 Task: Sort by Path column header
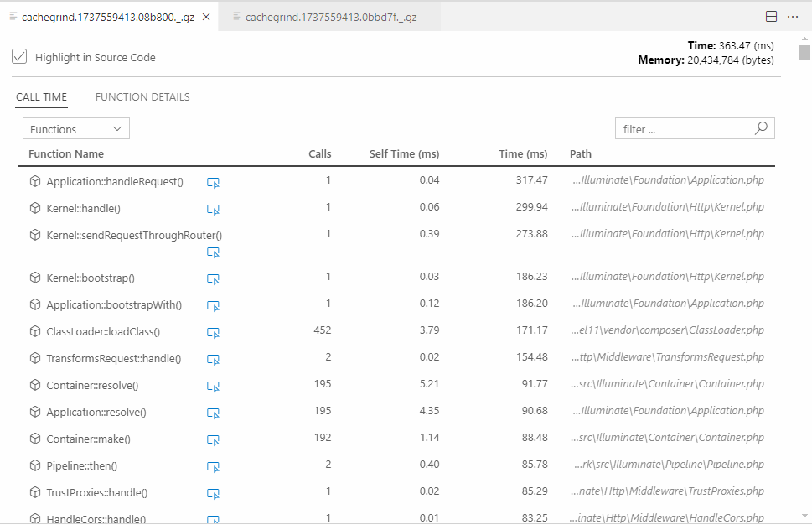581,154
